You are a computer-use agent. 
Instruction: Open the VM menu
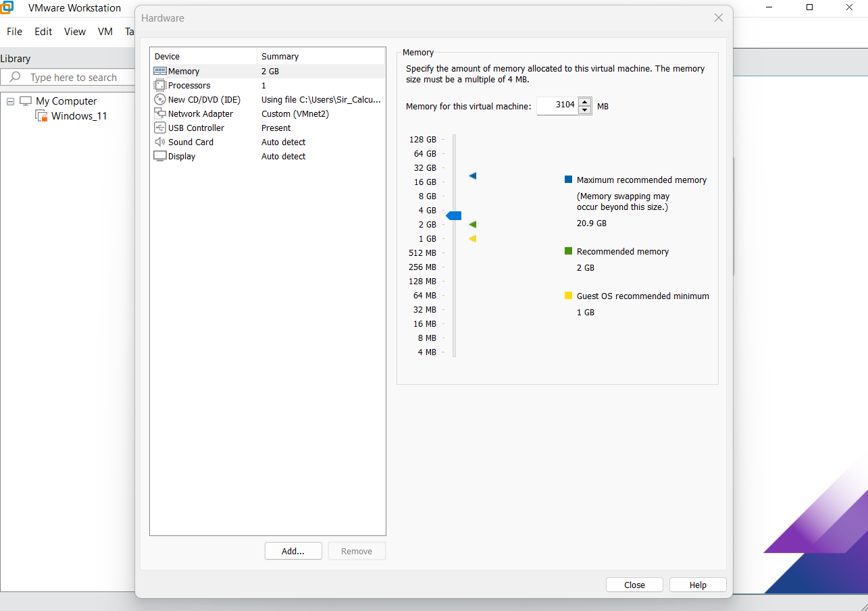click(105, 32)
